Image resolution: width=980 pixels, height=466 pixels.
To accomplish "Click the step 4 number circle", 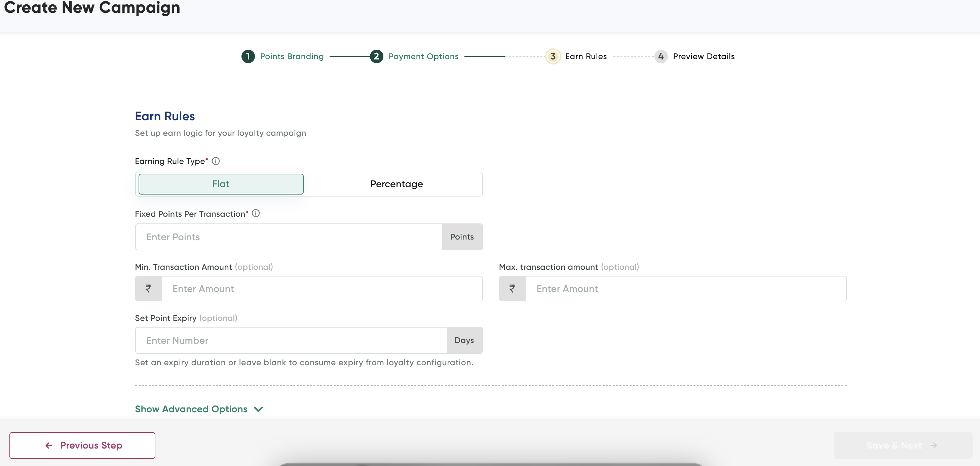I will [661, 56].
